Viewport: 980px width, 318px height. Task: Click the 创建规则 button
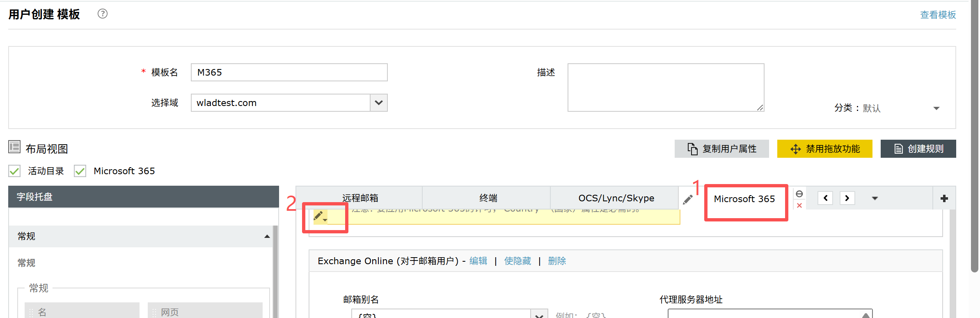click(x=918, y=149)
